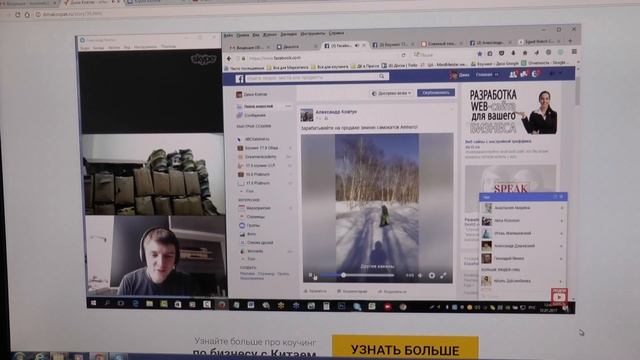Mute the Facebook tab audio icon
The height and width of the screenshot is (360, 640).
[x=357, y=45]
